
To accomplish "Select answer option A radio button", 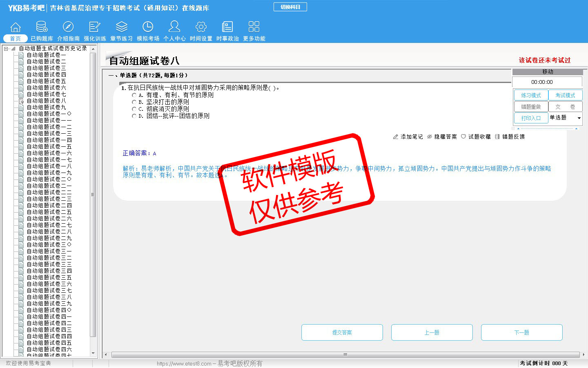I will tap(134, 95).
